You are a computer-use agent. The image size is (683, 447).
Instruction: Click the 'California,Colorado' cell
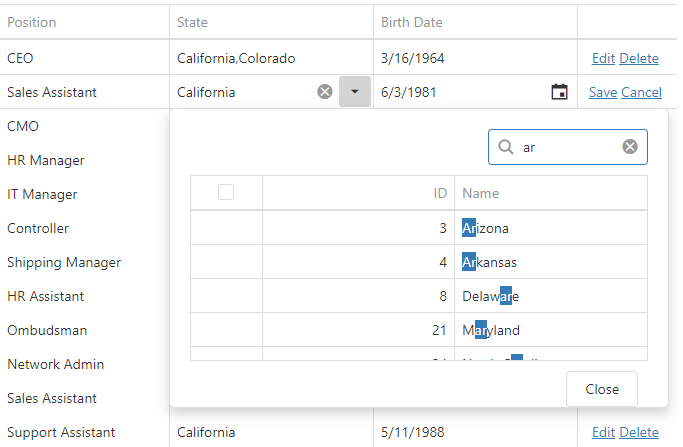pyautogui.click(x=271, y=58)
